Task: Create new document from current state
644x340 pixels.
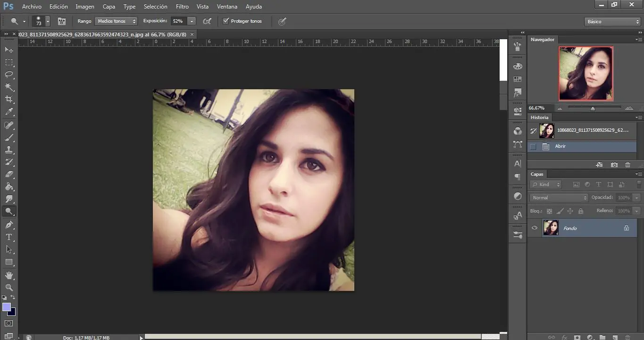Action: click(599, 165)
